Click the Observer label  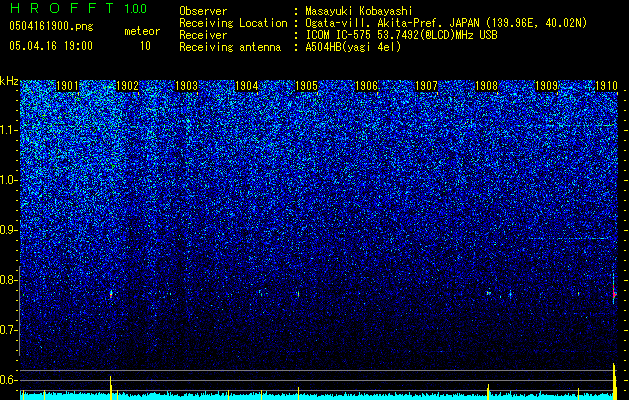[x=203, y=11]
